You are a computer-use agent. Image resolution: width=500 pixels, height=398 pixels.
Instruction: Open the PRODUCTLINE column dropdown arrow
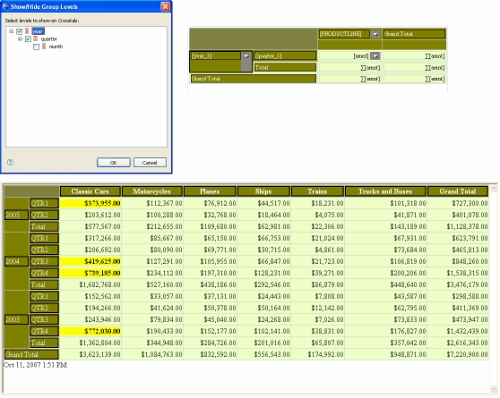coord(375,34)
